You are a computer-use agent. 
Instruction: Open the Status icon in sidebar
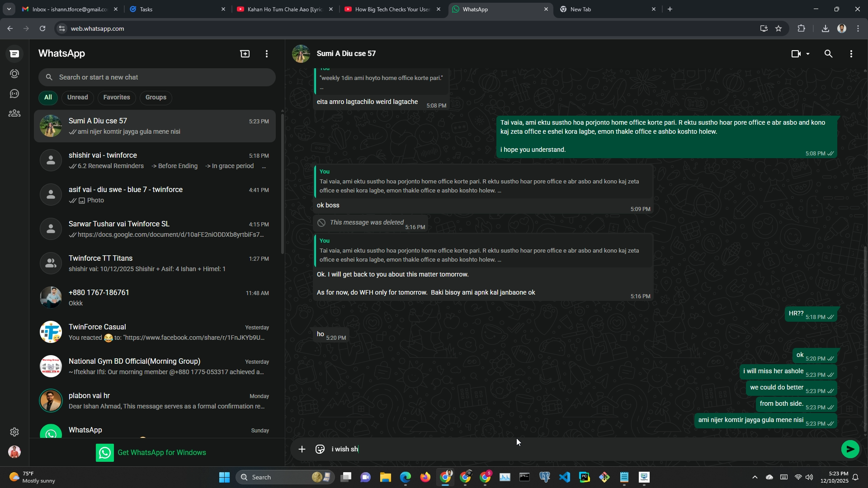[14, 74]
